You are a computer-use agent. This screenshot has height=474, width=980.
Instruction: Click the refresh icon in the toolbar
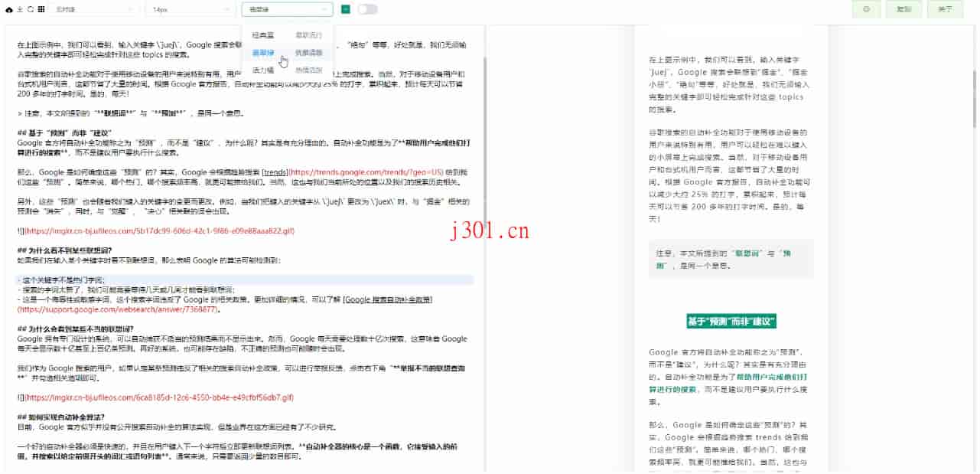tap(30, 9)
